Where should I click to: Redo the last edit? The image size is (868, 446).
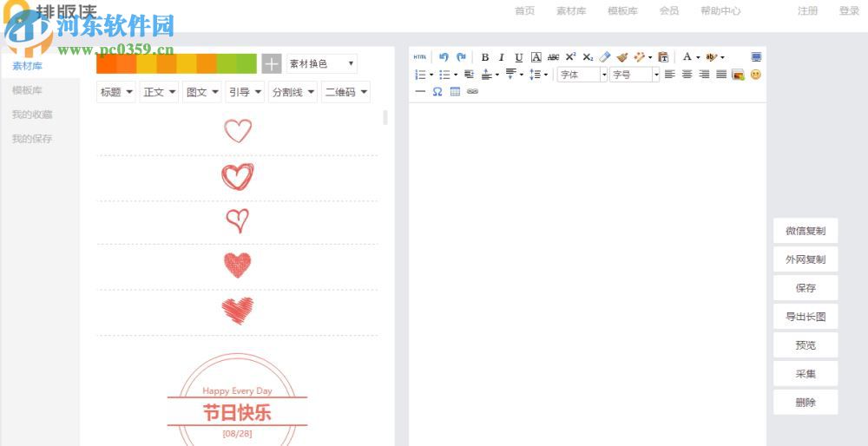point(461,57)
